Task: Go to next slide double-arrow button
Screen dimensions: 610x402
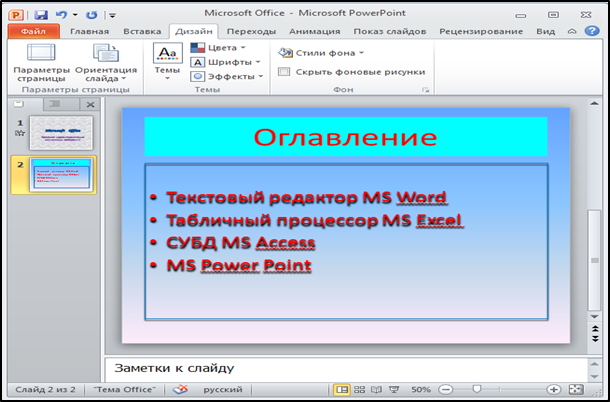Action: [x=595, y=338]
